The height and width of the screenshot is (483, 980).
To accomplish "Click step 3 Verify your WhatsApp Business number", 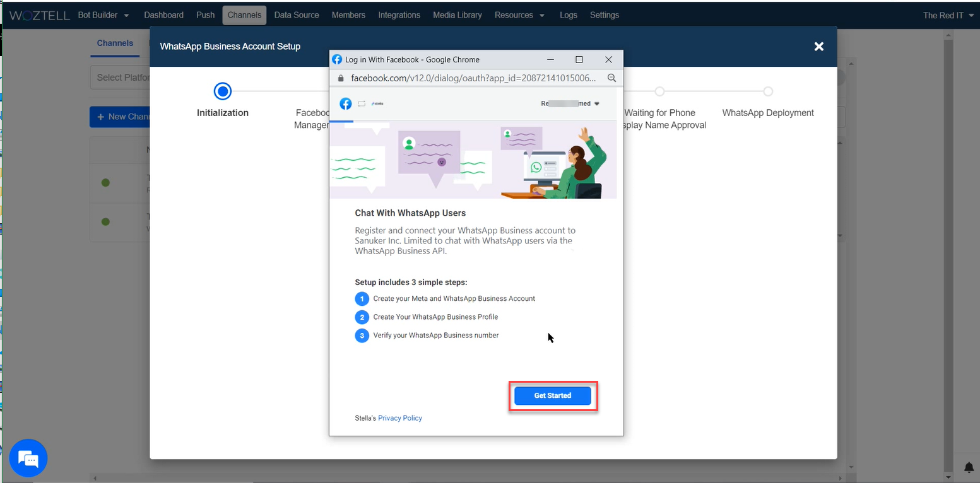I will pyautogui.click(x=427, y=335).
